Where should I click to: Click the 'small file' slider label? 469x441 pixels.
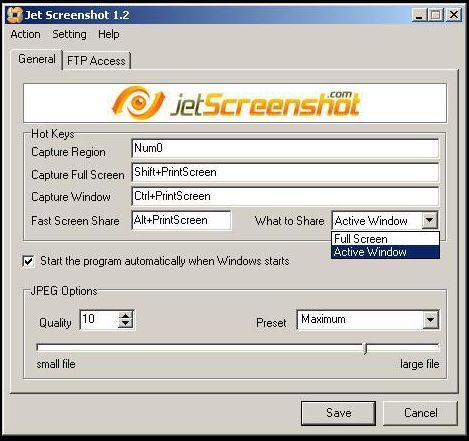click(56, 364)
